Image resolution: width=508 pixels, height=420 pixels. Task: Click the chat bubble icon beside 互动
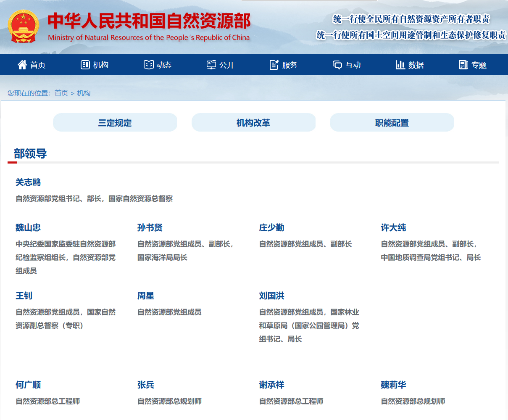337,65
